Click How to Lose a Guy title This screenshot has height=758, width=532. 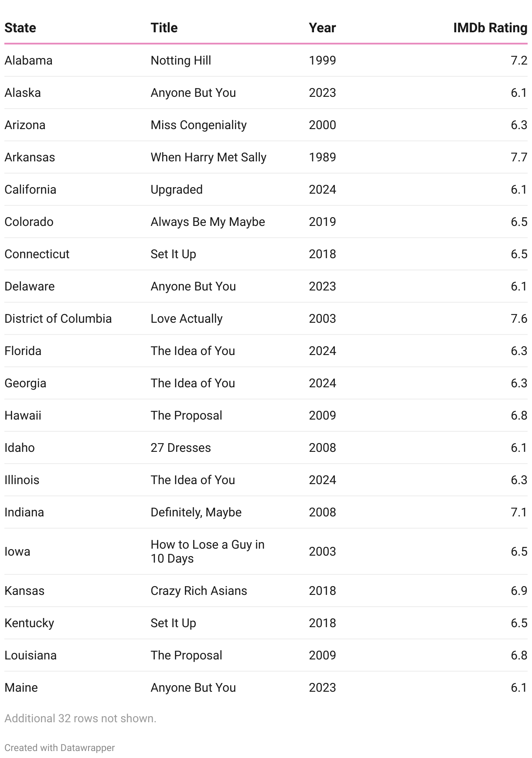tap(208, 551)
